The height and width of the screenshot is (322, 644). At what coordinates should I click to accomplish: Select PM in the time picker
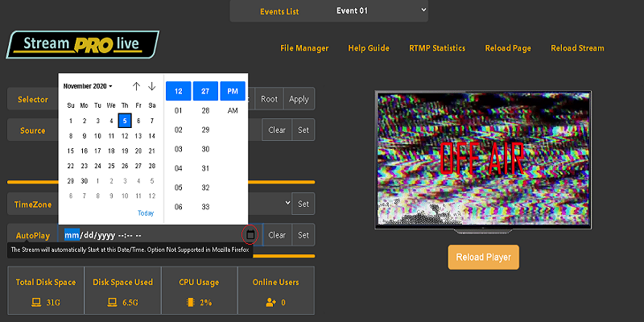click(233, 92)
